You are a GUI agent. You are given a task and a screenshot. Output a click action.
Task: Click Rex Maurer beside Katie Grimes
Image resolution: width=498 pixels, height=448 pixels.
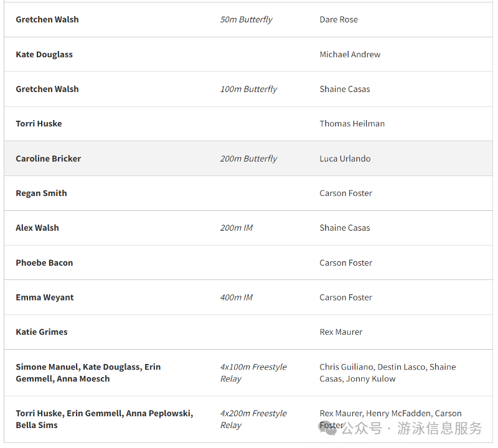pos(341,332)
